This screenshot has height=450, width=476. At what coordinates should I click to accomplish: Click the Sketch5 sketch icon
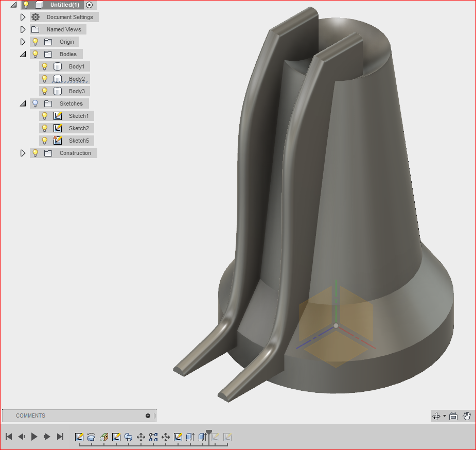pos(57,141)
